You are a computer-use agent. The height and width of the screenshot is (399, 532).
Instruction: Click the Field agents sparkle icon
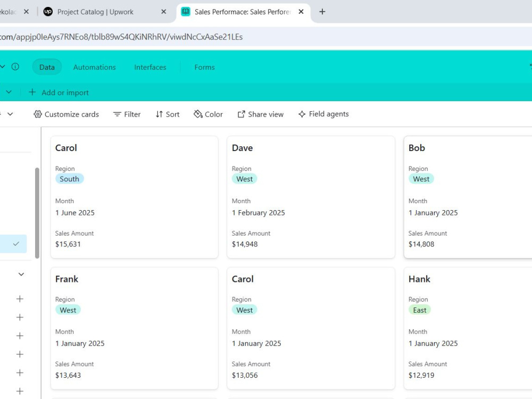coord(302,114)
